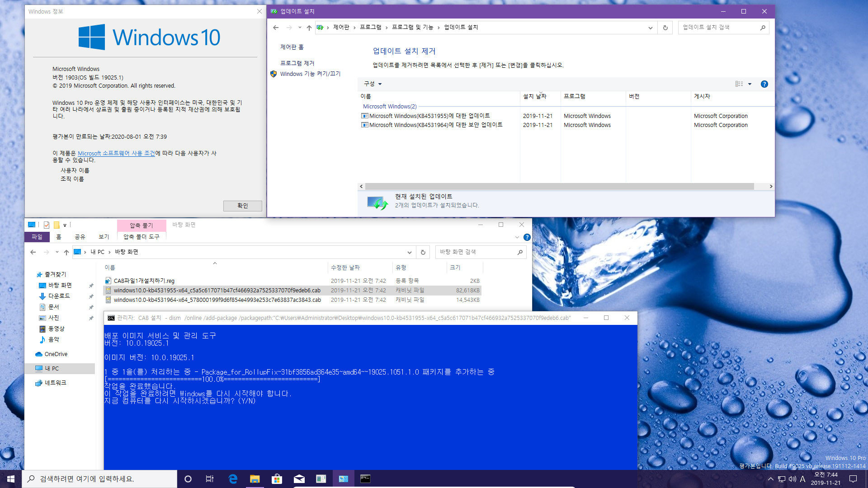Image resolution: width=868 pixels, height=488 pixels.
Task: Open Action Center notification icon
Action: [853, 479]
